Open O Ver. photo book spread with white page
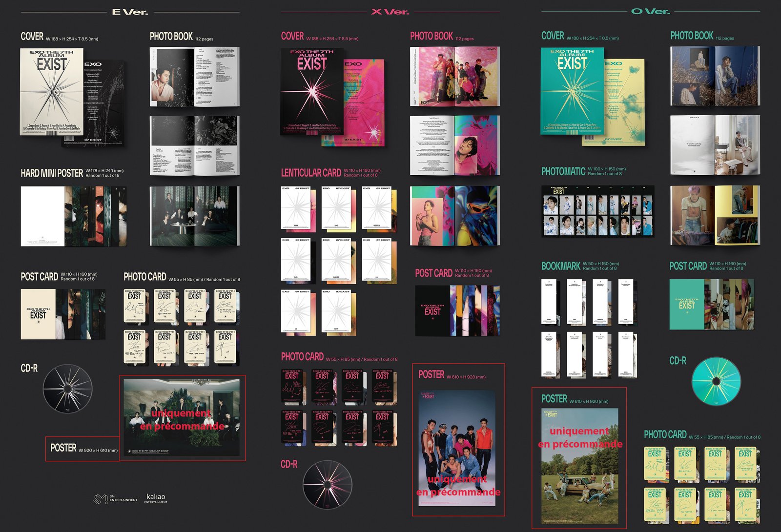The image size is (781, 532). point(715,145)
